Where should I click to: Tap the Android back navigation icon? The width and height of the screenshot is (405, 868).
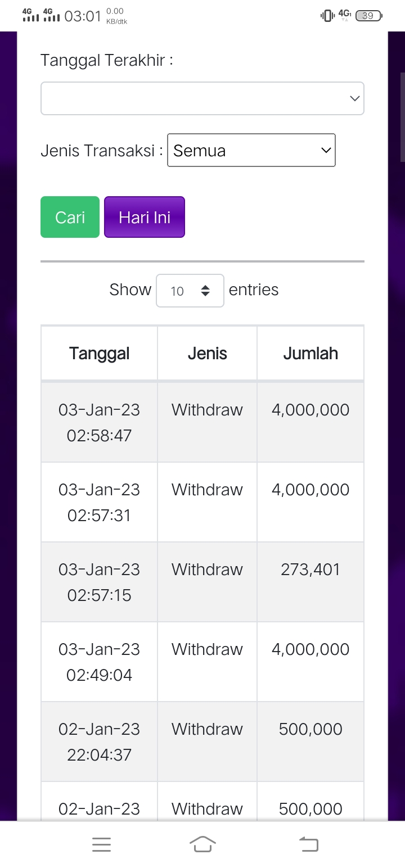pyautogui.click(x=308, y=844)
